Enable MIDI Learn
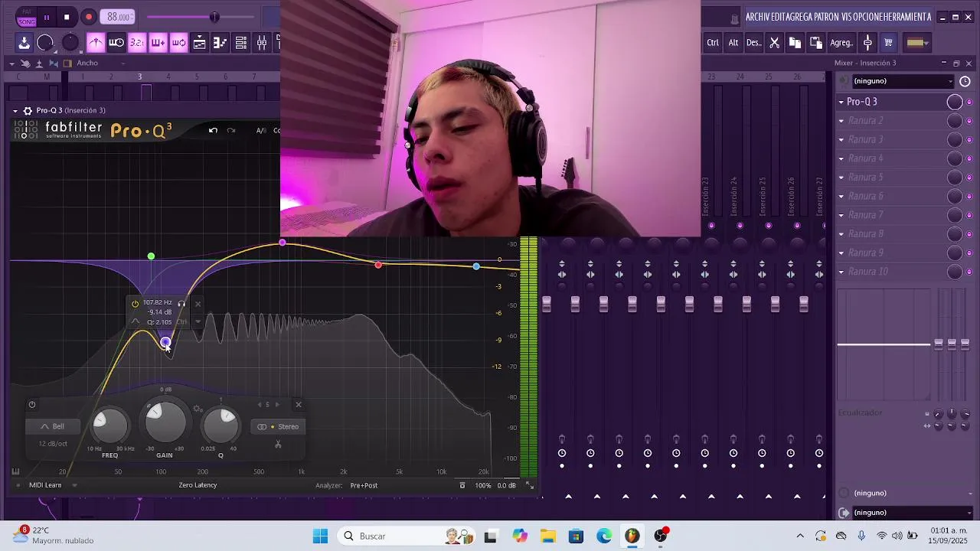Image resolution: width=980 pixels, height=551 pixels. point(45,485)
